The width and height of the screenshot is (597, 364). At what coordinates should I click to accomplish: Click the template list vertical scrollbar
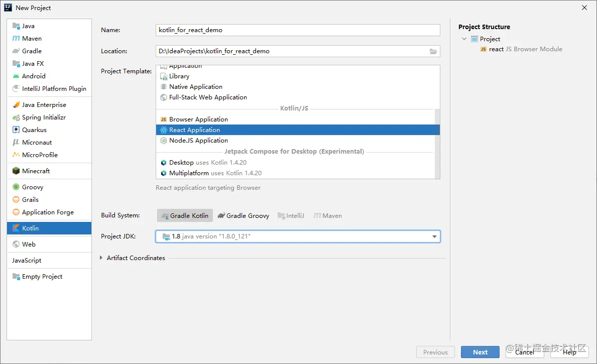437,144
